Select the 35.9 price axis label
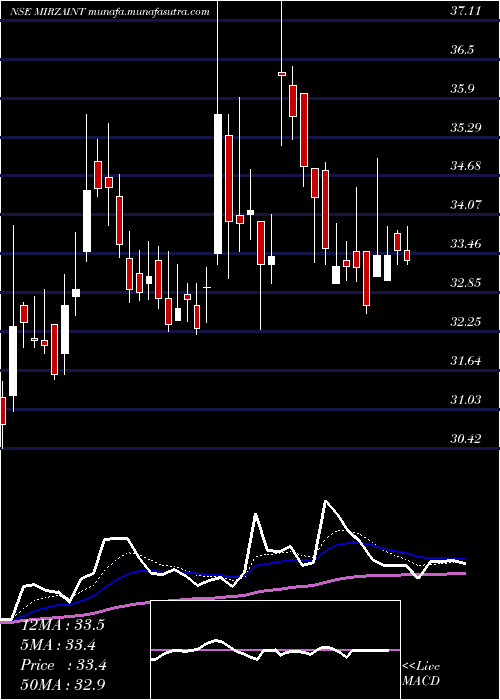Viewport: 500px width, 700px height. (x=462, y=88)
